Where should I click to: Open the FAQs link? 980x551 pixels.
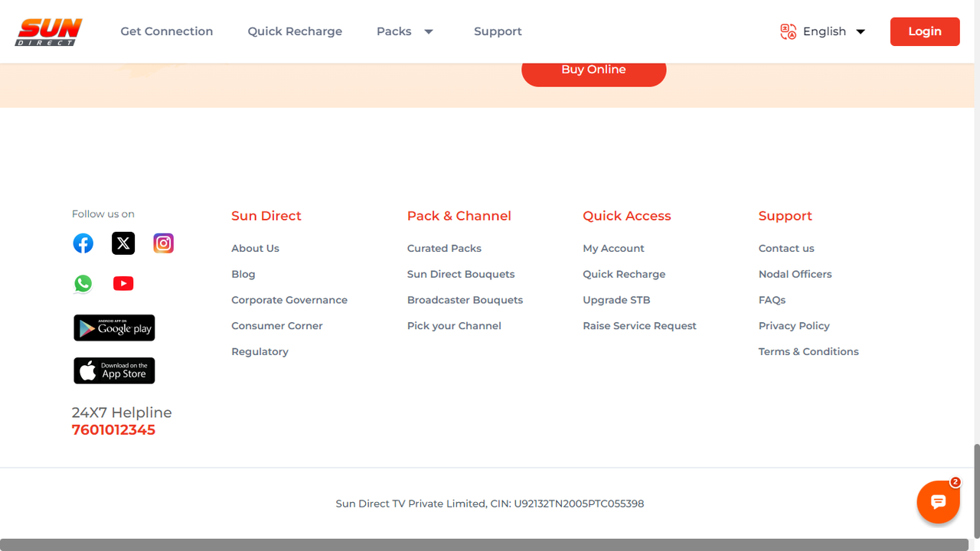(x=772, y=300)
